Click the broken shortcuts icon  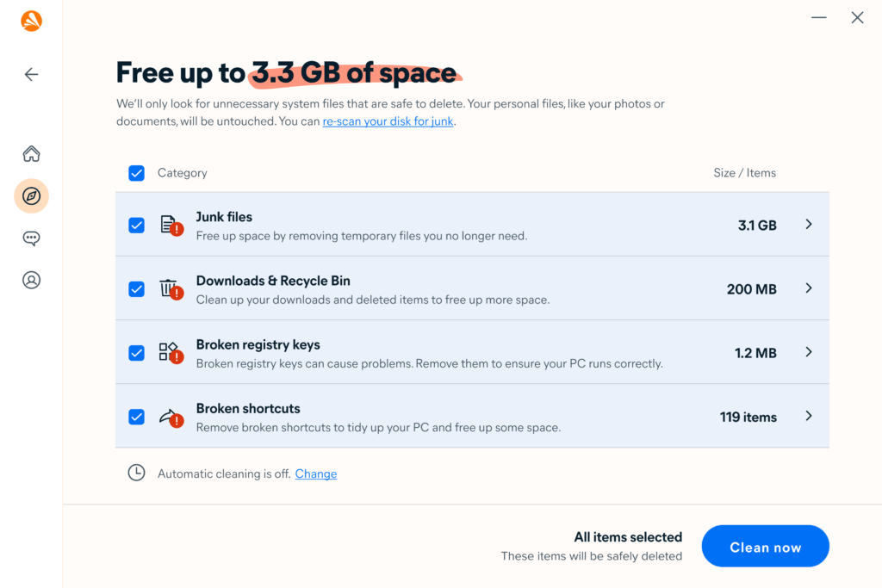click(169, 415)
